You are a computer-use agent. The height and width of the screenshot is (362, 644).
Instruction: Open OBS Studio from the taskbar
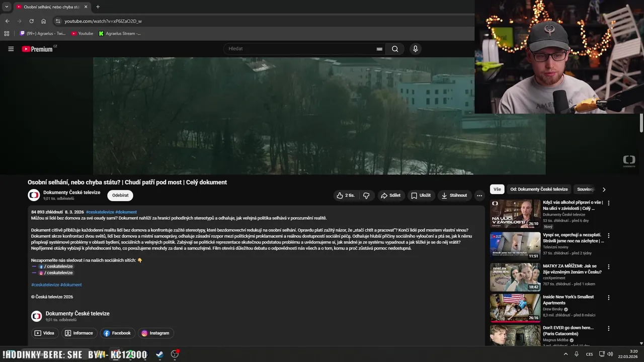coord(175,354)
